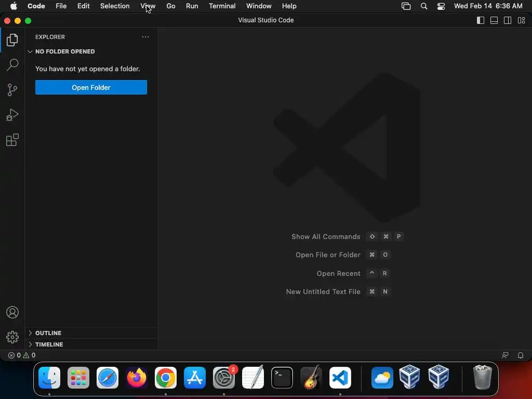This screenshot has height=399, width=532.
Task: Open Control Center in the menu bar
Action: 441,6
